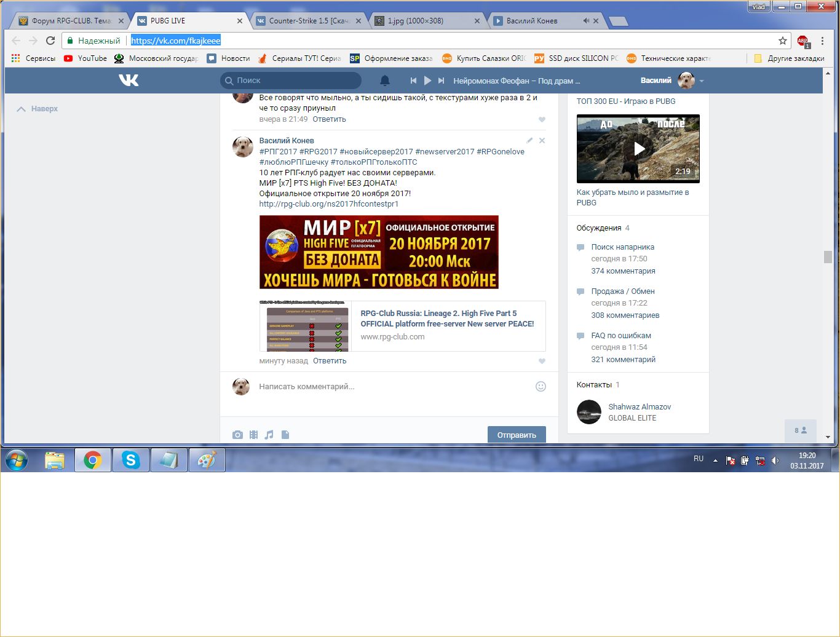The height and width of the screenshot is (637, 840).
Task: Start music playback in VK header
Action: click(427, 81)
